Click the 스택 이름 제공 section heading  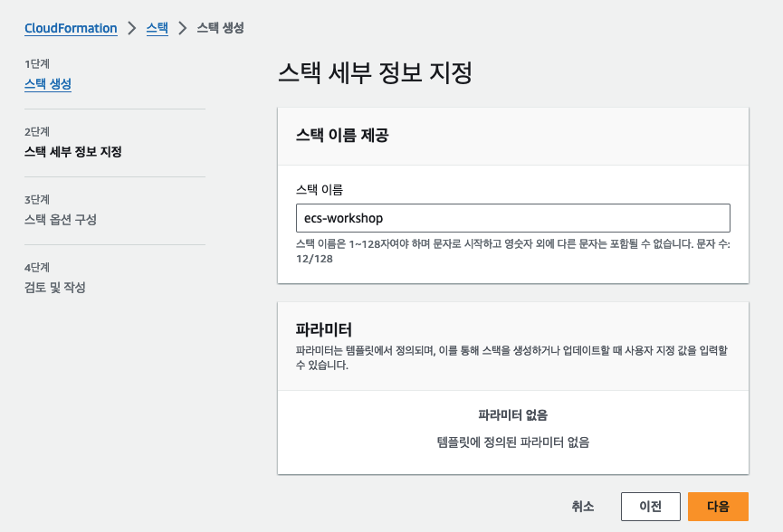pos(342,135)
